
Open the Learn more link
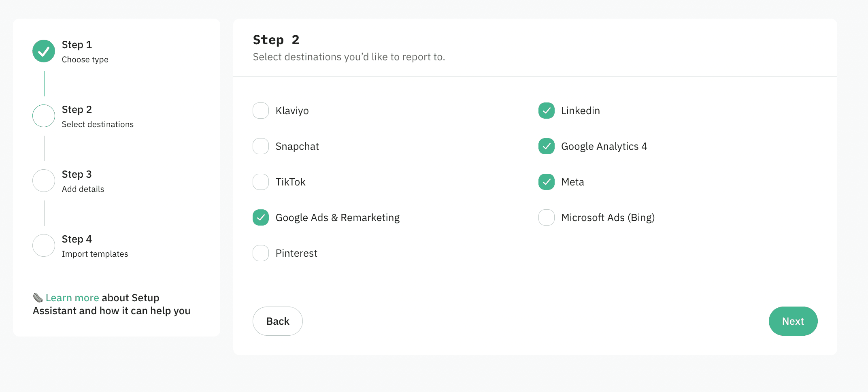point(72,298)
